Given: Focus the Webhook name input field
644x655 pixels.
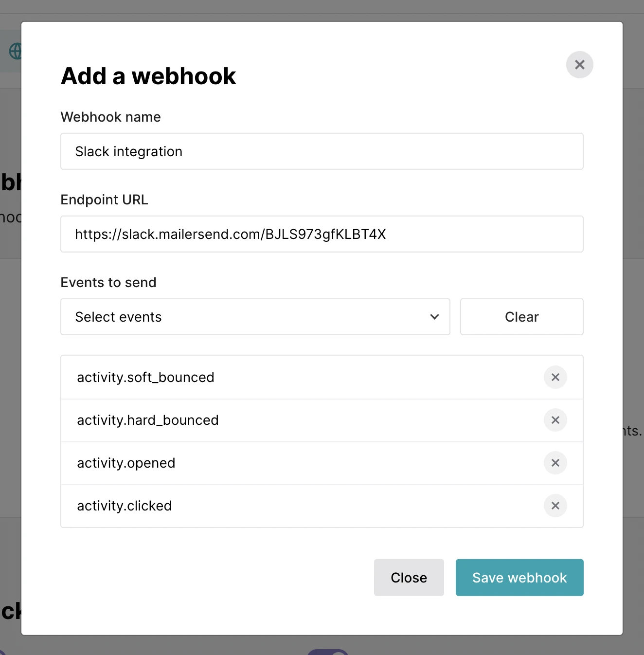Looking at the screenshot, I should (322, 151).
